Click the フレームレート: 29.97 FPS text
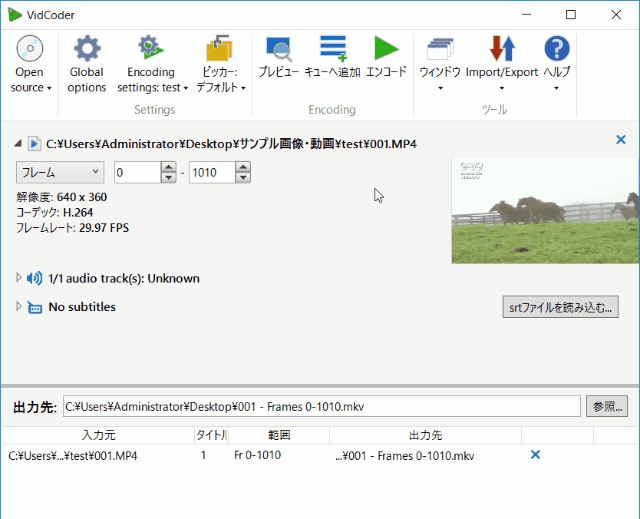The image size is (640, 519). [73, 228]
